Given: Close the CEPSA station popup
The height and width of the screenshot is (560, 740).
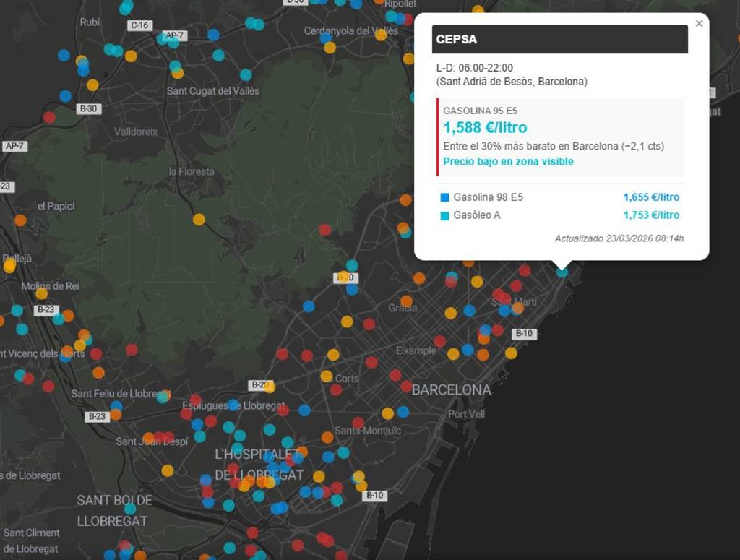Looking at the screenshot, I should (x=699, y=23).
